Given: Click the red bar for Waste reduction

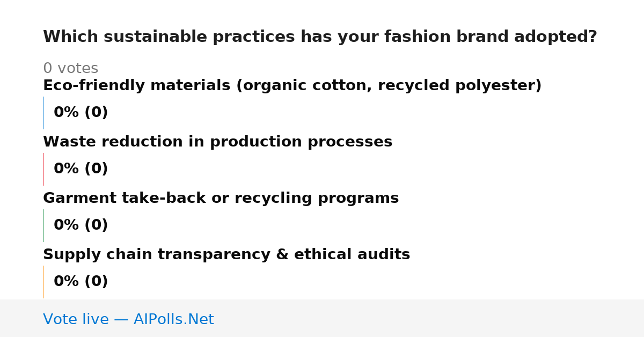Looking at the screenshot, I should pyautogui.click(x=43, y=169).
